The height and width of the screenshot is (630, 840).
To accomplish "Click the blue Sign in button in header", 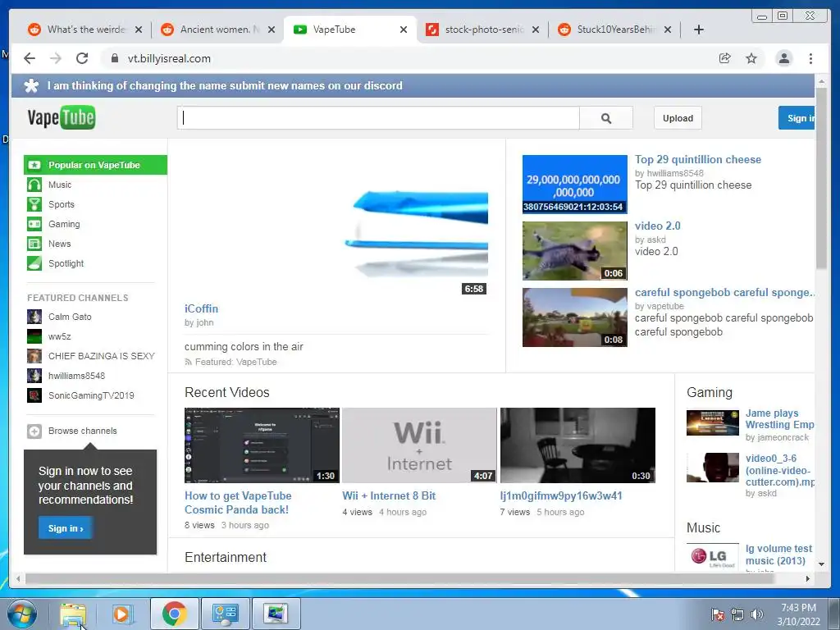I will coord(797,118).
